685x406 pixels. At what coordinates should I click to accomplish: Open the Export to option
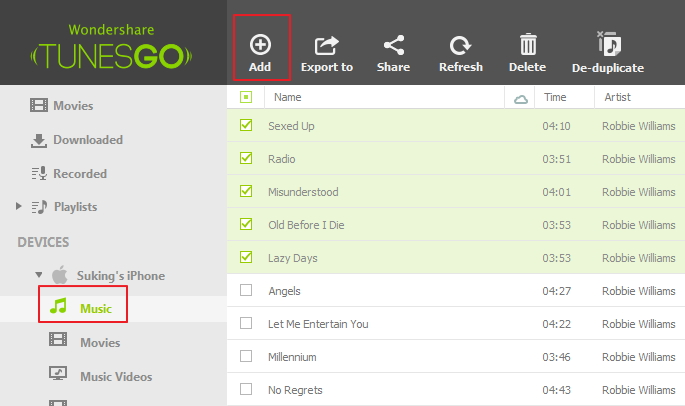point(327,53)
